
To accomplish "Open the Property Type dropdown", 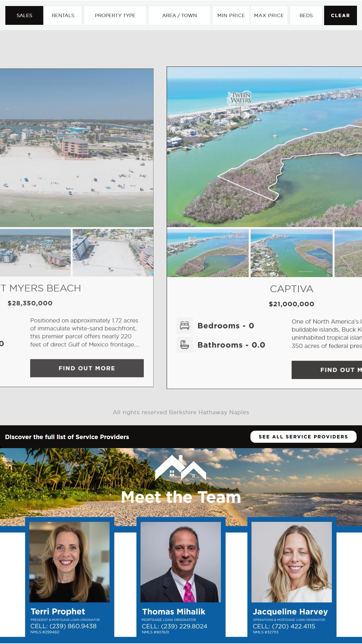I will click(x=115, y=15).
